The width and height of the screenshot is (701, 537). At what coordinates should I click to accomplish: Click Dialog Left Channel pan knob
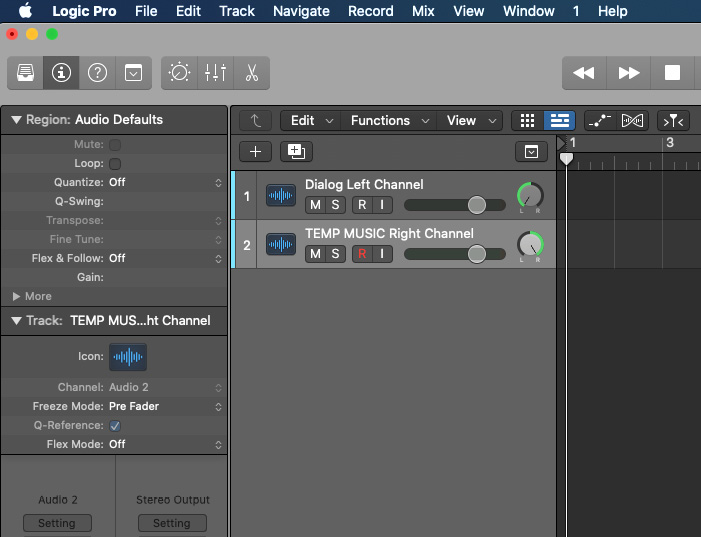tap(530, 195)
